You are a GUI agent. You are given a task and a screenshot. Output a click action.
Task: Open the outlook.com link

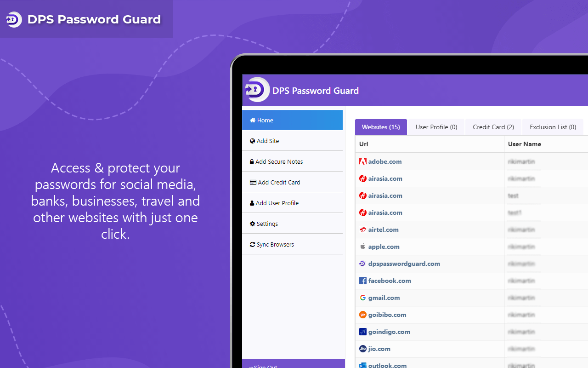387,366
